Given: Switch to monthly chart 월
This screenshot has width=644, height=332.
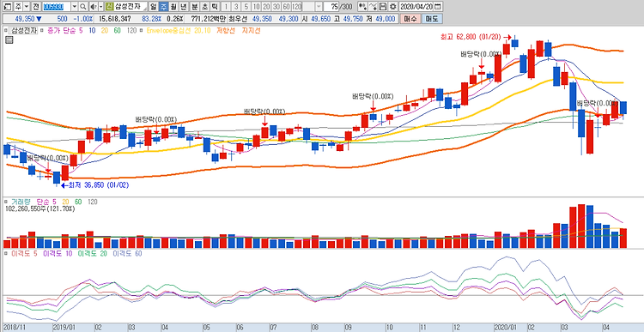Looking at the screenshot, I should (x=173, y=7).
